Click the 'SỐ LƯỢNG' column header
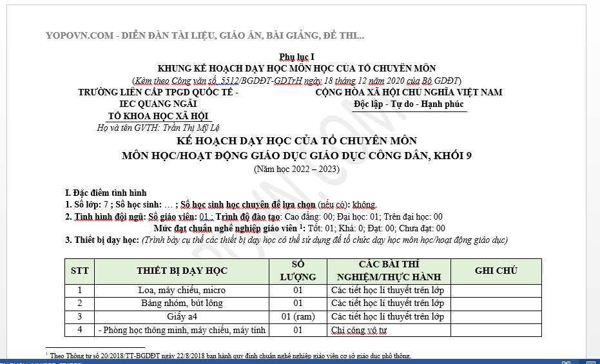600x364 pixels. pos(298,271)
